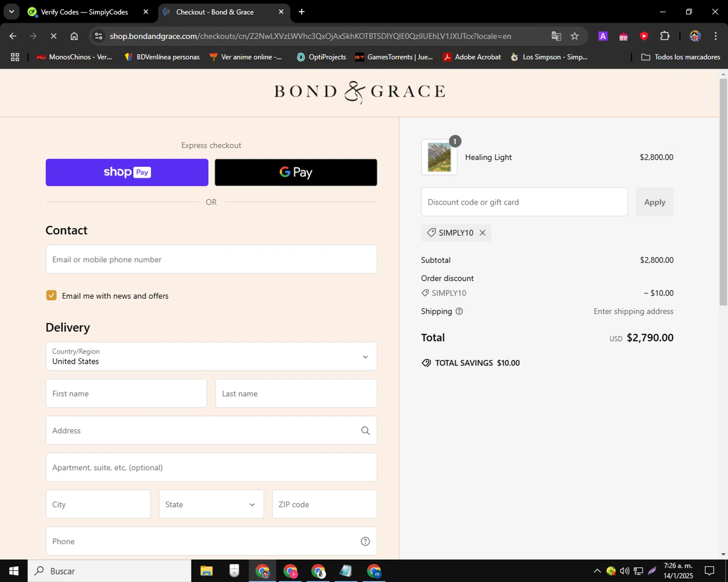Open the Windows Start menu
Screen dimensions: 728x582
[14, 571]
